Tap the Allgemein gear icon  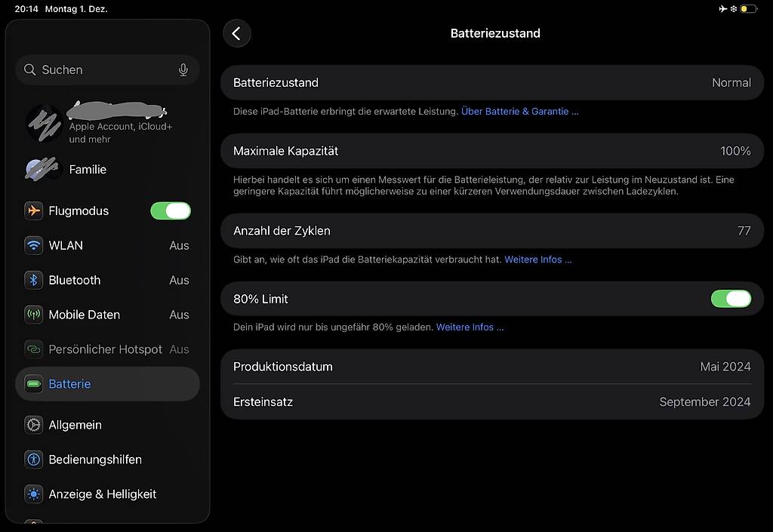coord(33,425)
